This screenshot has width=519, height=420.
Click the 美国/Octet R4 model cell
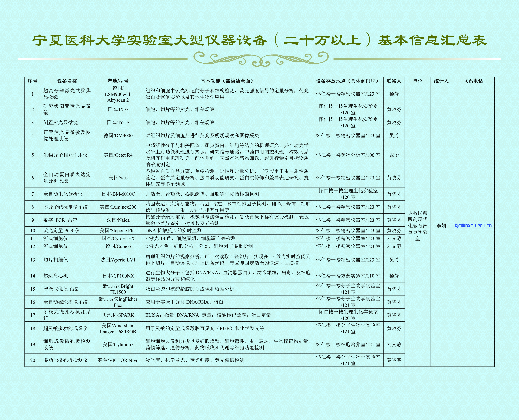118,155
